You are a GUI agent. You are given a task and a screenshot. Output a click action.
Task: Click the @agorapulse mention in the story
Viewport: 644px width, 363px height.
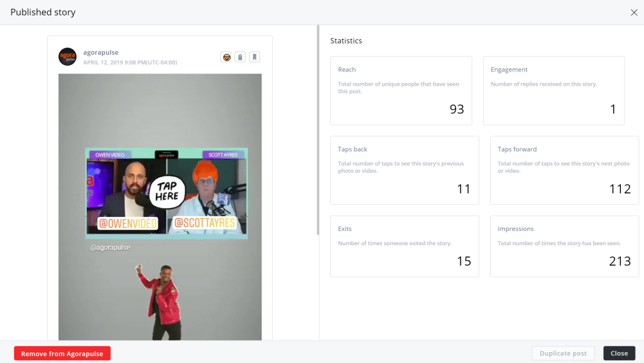click(x=110, y=248)
